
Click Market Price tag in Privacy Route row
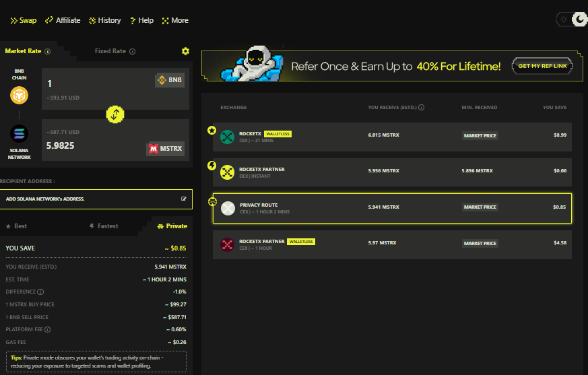pyautogui.click(x=480, y=207)
